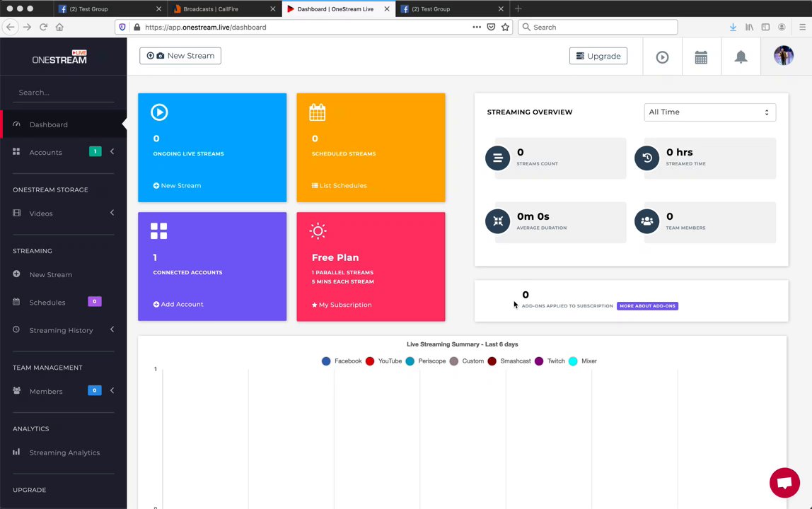Open Schedules in the sidebar
The width and height of the screenshot is (812, 509).
tap(47, 303)
